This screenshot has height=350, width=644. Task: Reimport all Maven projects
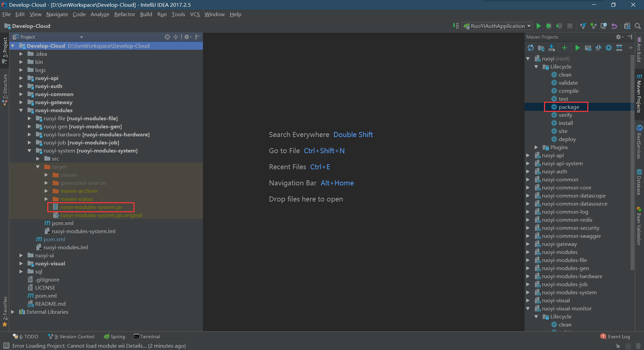pos(531,48)
